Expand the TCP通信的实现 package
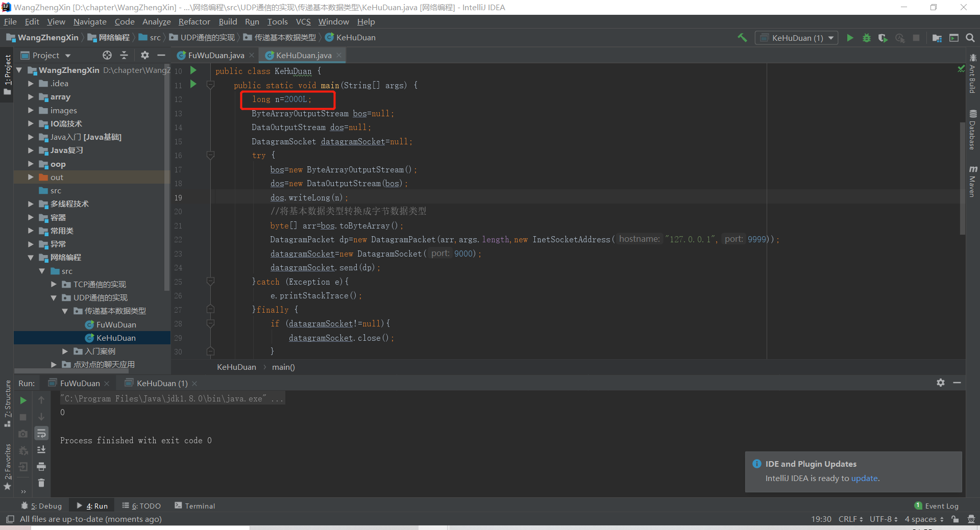The width and height of the screenshot is (980, 530). tap(54, 285)
